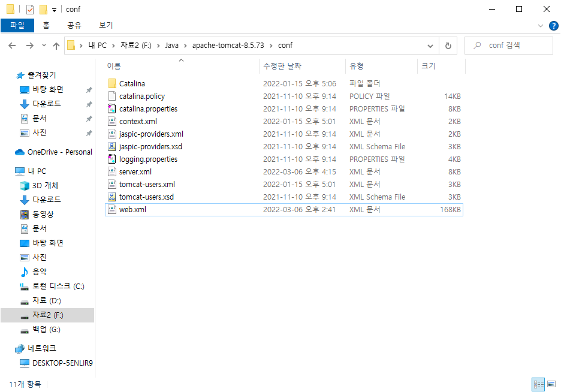
Task: Open 네트워크 in the navigation pane
Action: 42,348
